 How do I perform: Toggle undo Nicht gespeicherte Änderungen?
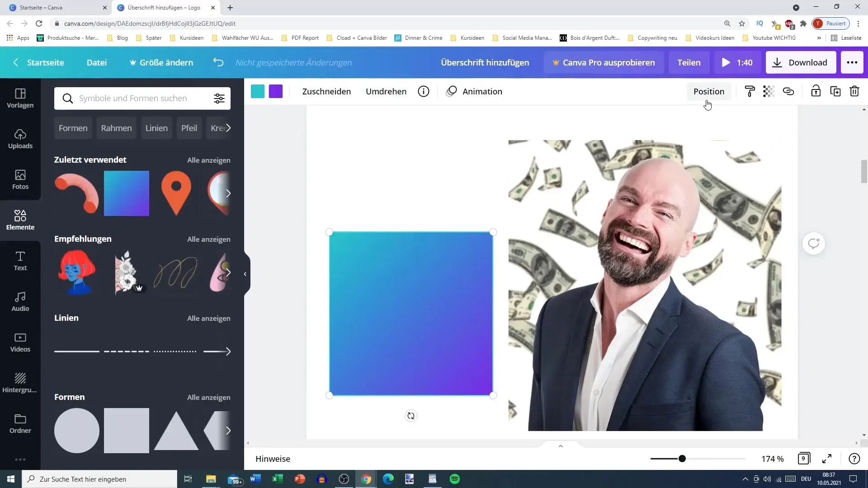point(219,62)
